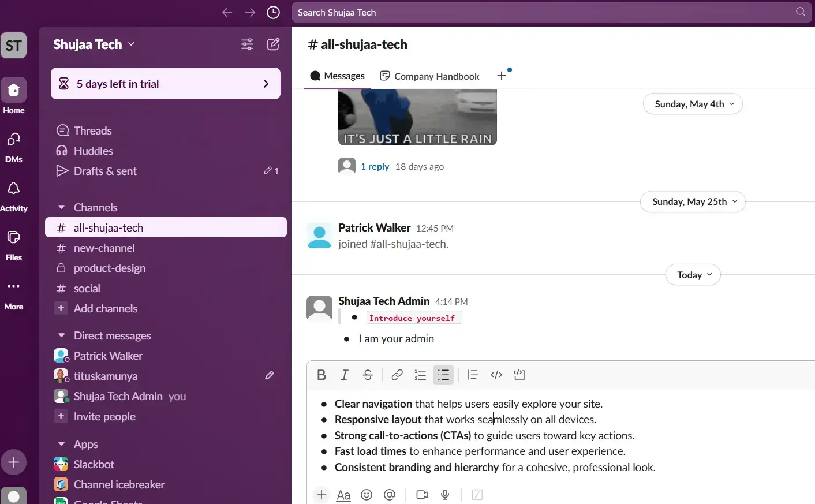
Task: Open the history clock icon
Action: tap(273, 13)
